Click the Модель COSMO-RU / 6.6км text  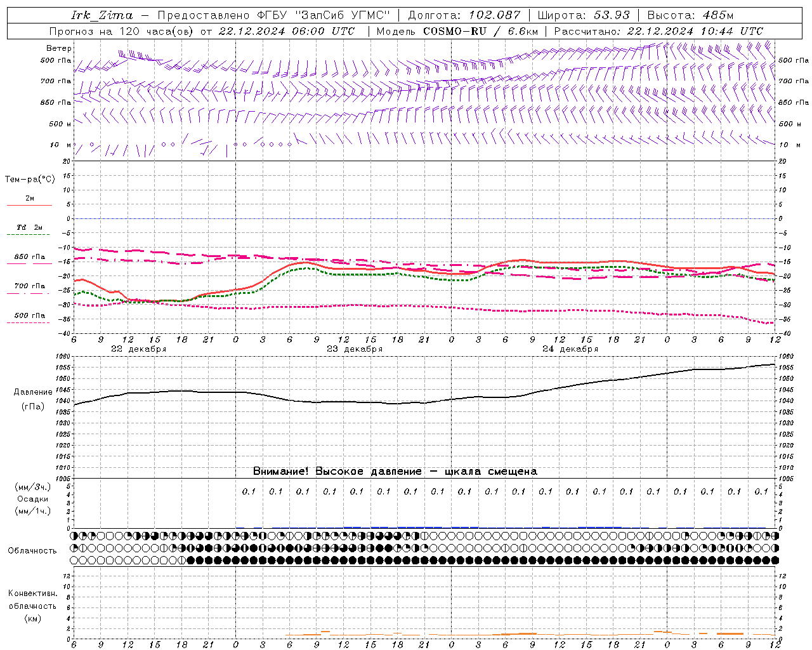pyautogui.click(x=457, y=31)
